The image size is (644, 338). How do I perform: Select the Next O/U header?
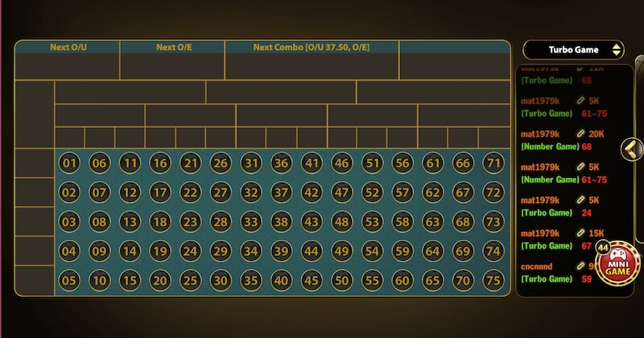[x=68, y=47]
